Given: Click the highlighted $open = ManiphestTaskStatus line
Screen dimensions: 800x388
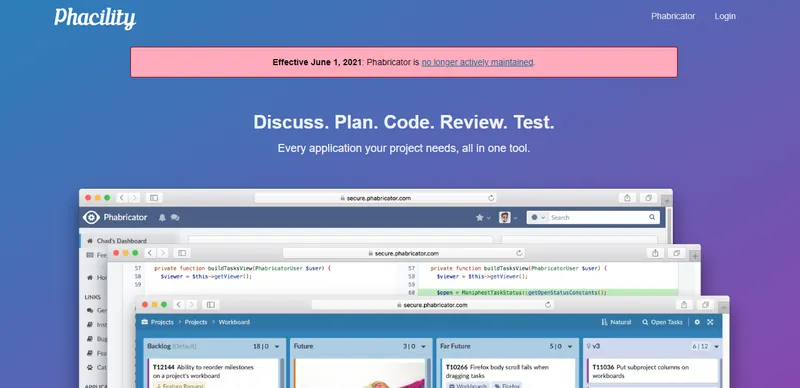Looking at the screenshot, I should [548, 293].
